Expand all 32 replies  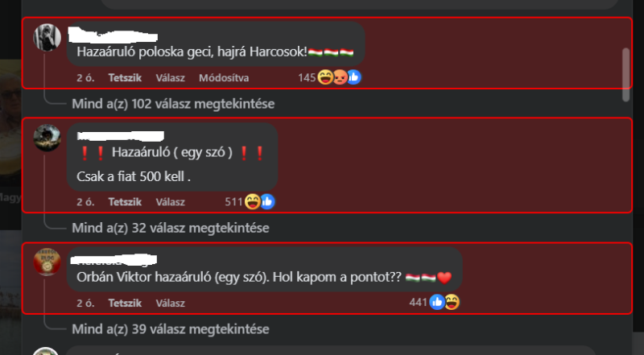pos(171,228)
